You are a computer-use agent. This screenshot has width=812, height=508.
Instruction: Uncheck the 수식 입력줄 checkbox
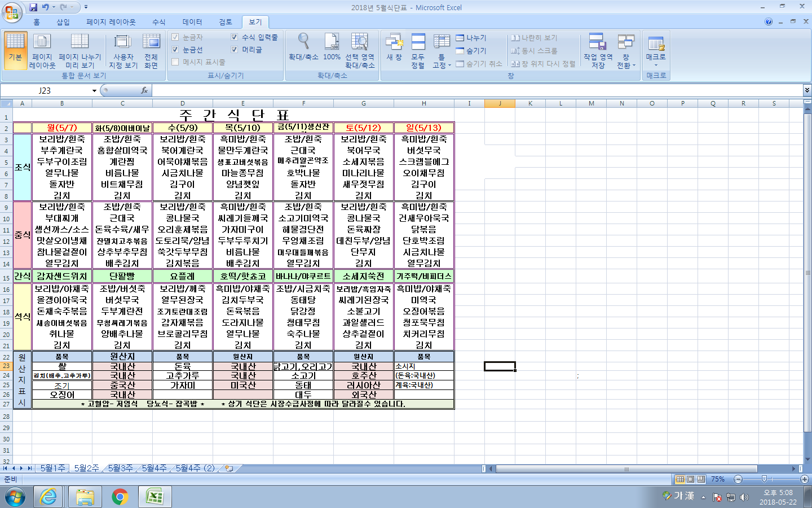point(235,37)
